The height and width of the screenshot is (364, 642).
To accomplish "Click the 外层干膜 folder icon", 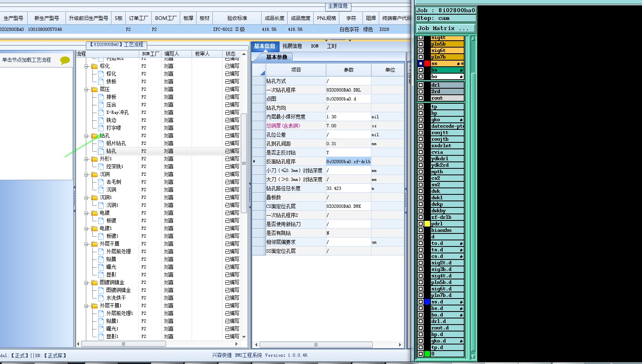I will (x=94, y=244).
